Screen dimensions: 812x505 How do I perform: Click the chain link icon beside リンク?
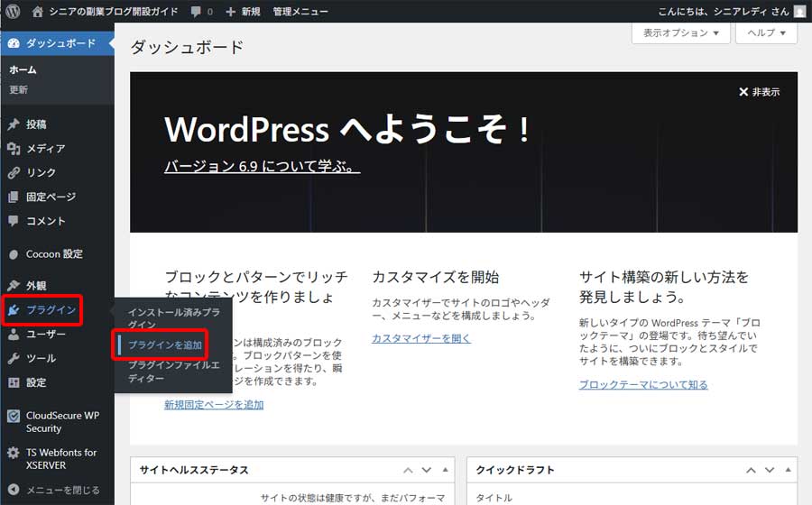(x=14, y=173)
